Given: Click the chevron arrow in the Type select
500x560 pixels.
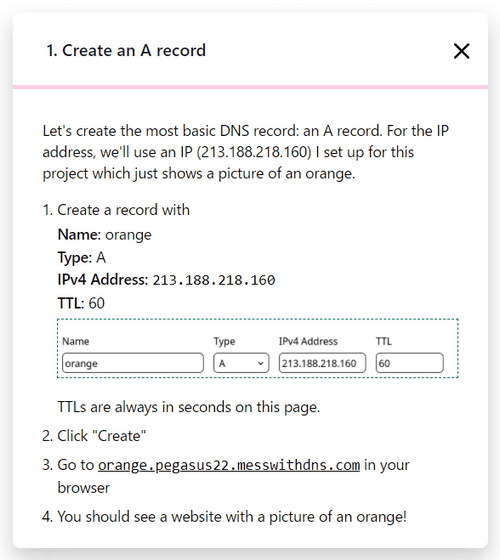Looking at the screenshot, I should click(261, 364).
